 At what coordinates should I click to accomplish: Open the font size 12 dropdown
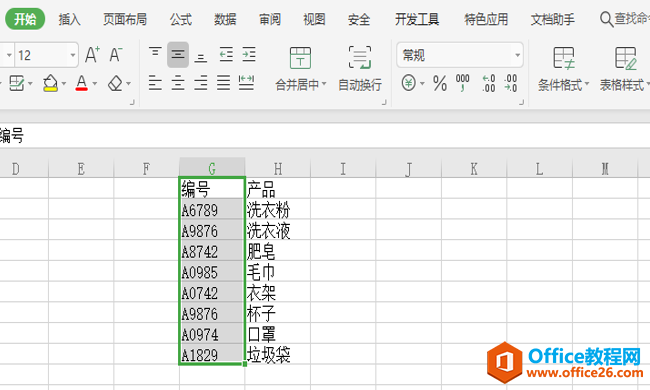coord(73,55)
